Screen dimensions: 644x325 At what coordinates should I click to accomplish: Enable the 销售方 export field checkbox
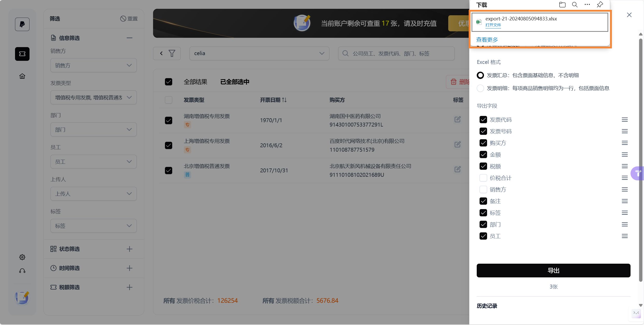click(x=483, y=189)
